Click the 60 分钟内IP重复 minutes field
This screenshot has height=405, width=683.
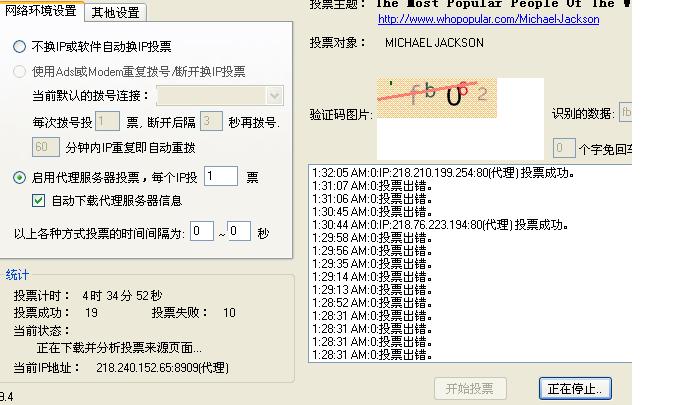[x=46, y=148]
